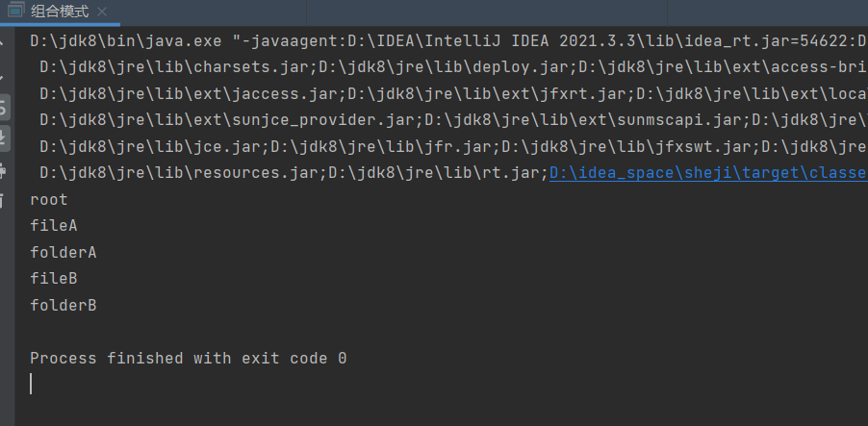Screen dimensions: 868x426
Task: Click the java.exe command line at top
Action: 449,41
